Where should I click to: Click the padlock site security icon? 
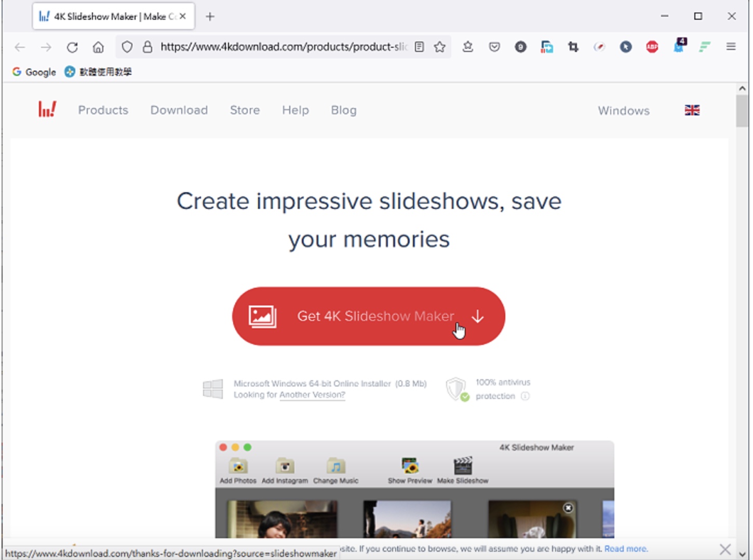click(147, 47)
